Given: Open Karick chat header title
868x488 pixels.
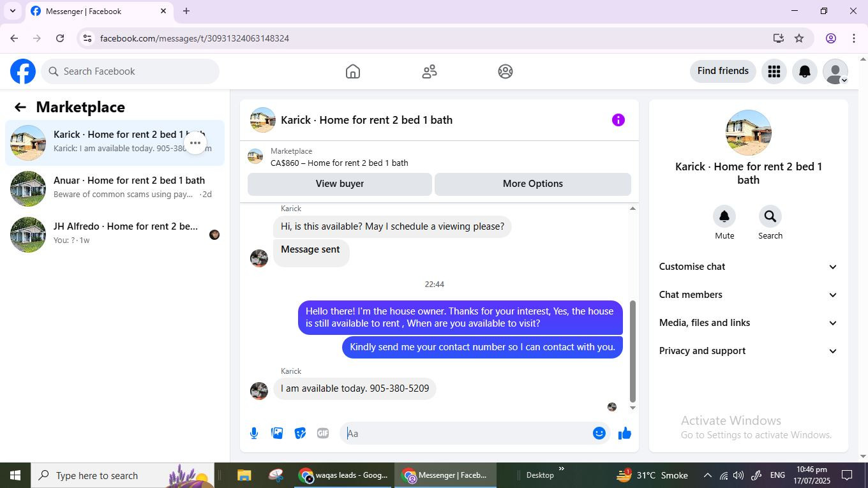Looking at the screenshot, I should (366, 120).
